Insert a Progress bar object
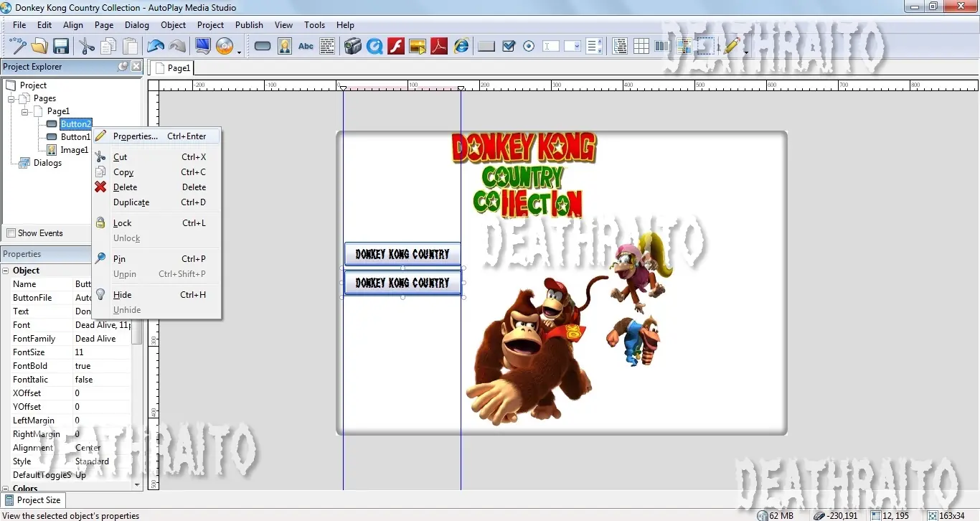Viewport: 980px width, 521px height. coord(662,47)
